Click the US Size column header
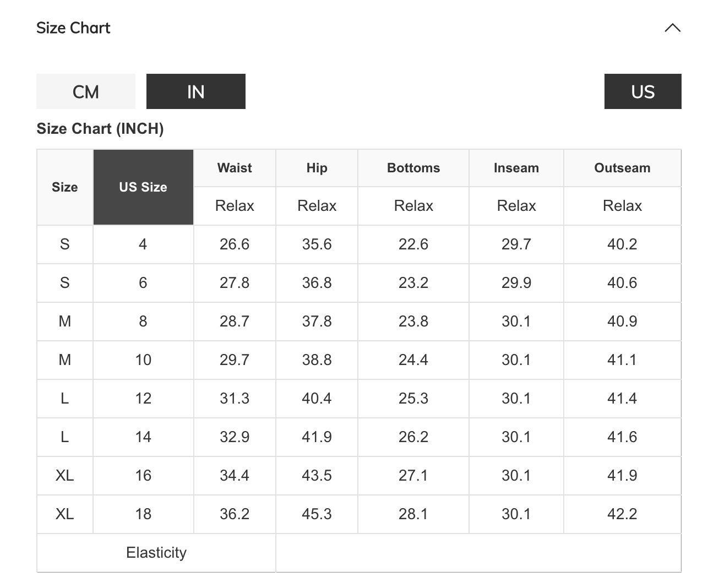The width and height of the screenshot is (719, 588). [143, 187]
